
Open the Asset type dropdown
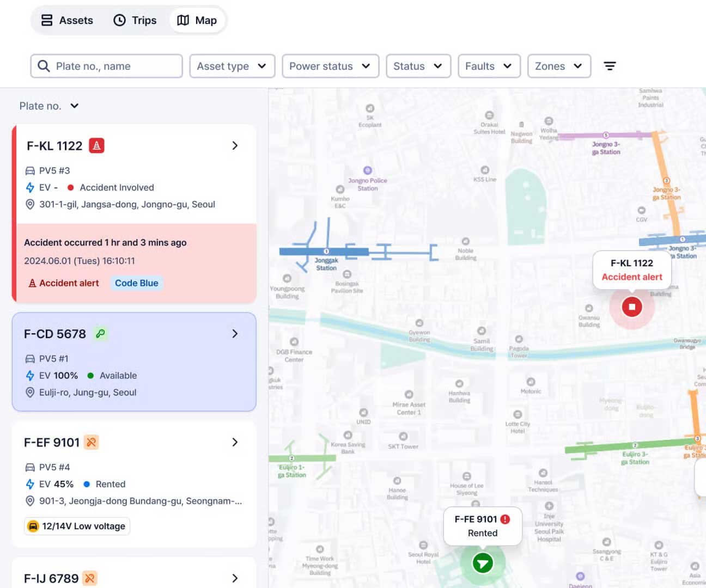(x=232, y=66)
